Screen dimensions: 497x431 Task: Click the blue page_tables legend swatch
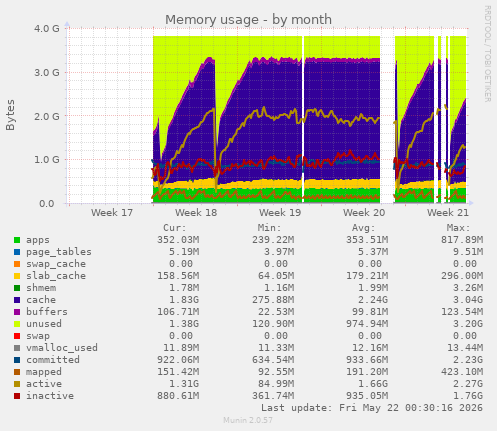pos(17,252)
